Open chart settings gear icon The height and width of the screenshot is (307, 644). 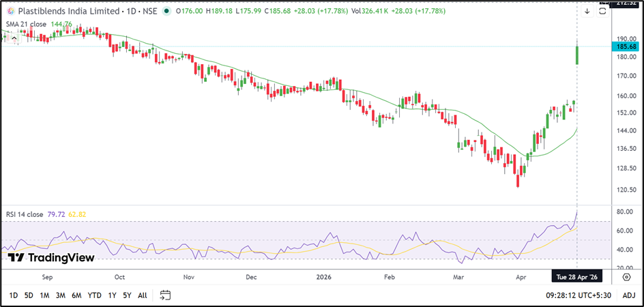pos(626,278)
